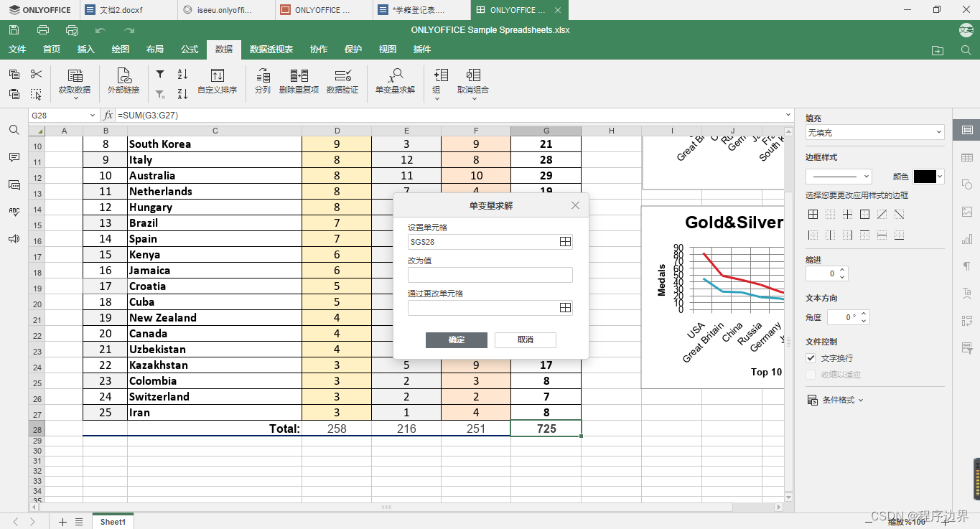Switch to 视图 View ribbon tab
The image size is (980, 529).
(x=388, y=50)
